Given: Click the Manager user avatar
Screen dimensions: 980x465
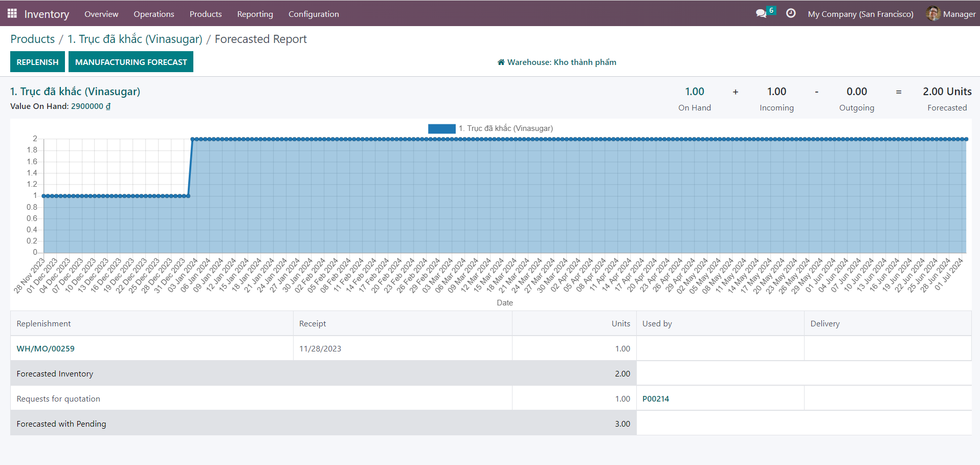Looking at the screenshot, I should 933,14.
